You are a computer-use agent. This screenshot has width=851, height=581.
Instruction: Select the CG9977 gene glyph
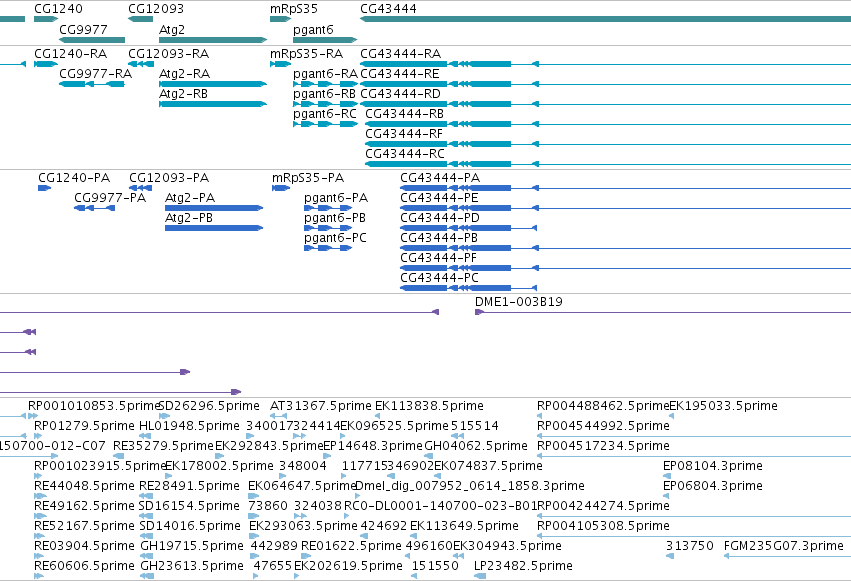pyautogui.click(x=92, y=40)
